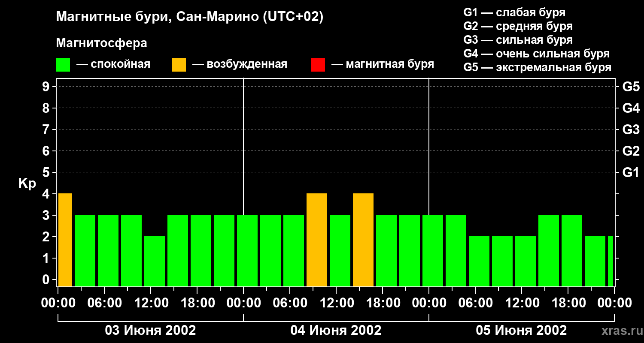Click the '9' value on the Kp axis
The width and height of the screenshot is (644, 343).
pos(46,87)
